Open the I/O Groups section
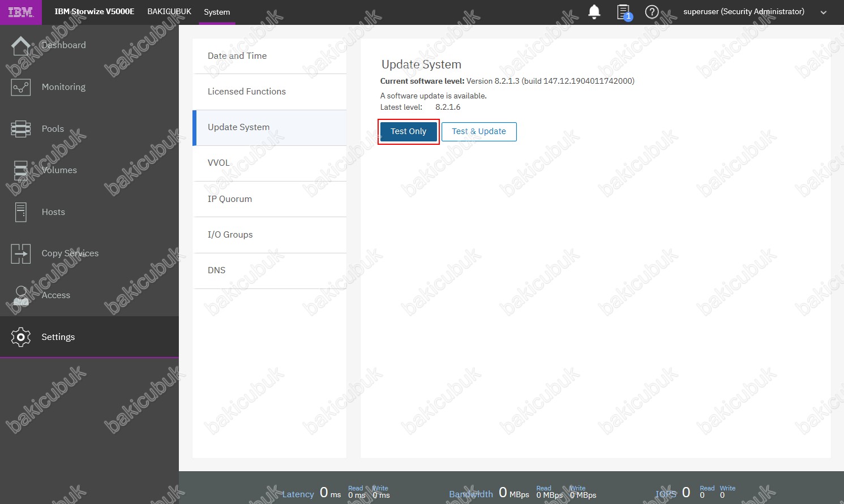Viewport: 844px width, 504px height. coord(269,235)
